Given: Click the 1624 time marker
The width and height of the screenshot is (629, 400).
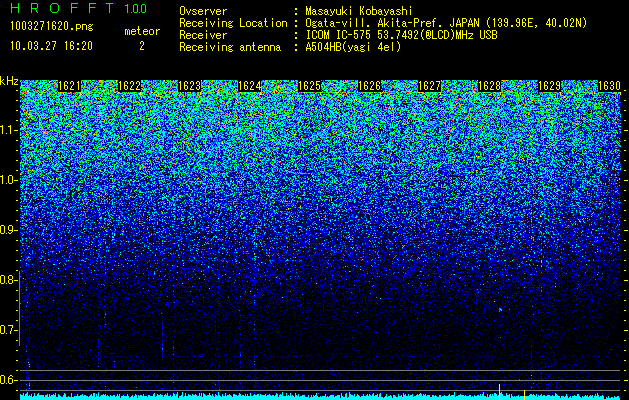Looking at the screenshot, I should (x=250, y=86).
